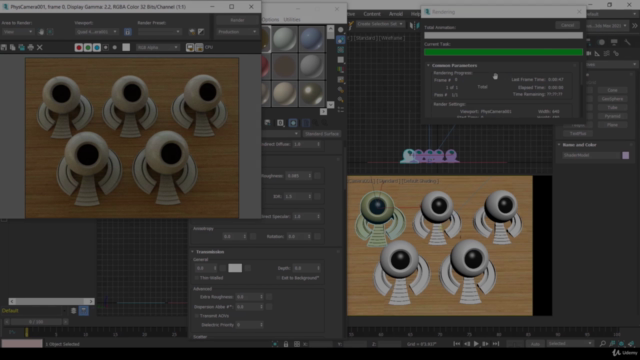This screenshot has height=360, width=640.
Task: Click the Pyramid primitive button
Action: click(612, 116)
